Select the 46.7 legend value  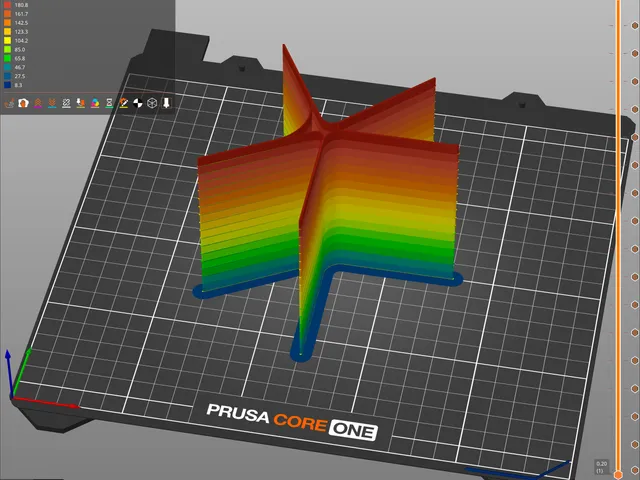(x=20, y=67)
